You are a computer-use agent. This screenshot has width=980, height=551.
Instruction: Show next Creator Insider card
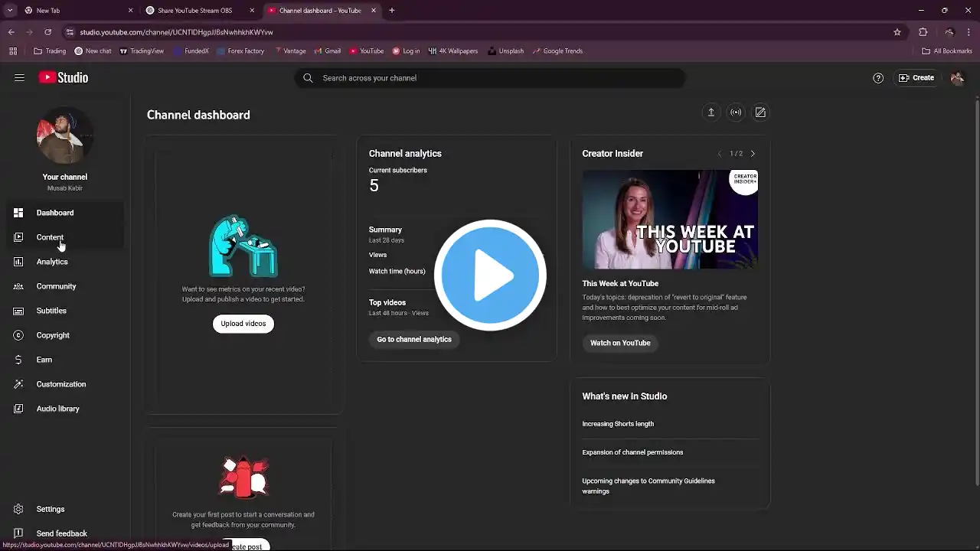coord(753,154)
